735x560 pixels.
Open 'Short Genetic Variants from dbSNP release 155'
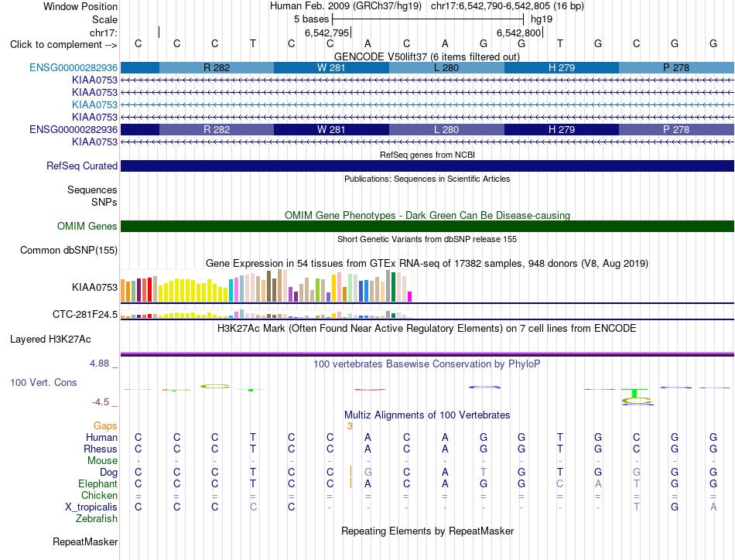point(427,239)
